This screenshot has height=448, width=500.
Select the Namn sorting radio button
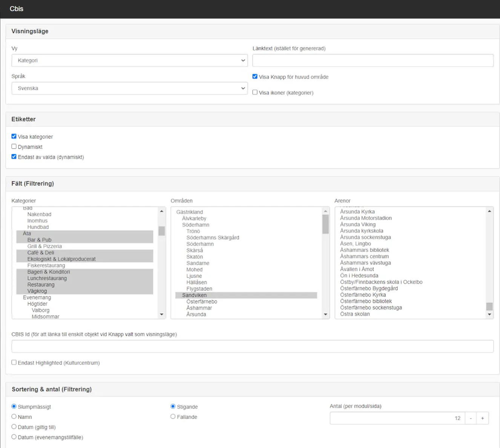coord(14,417)
